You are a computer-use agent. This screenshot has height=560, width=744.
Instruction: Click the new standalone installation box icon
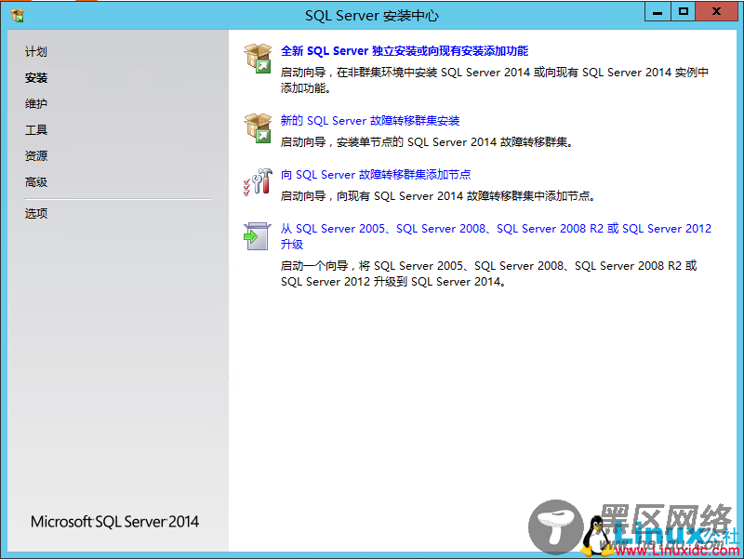[x=258, y=59]
